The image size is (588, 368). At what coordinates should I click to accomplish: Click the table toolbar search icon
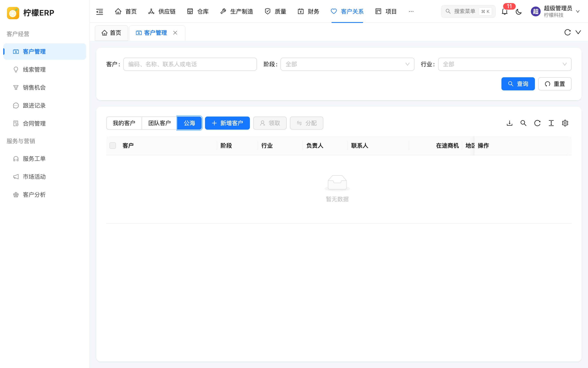[523, 123]
